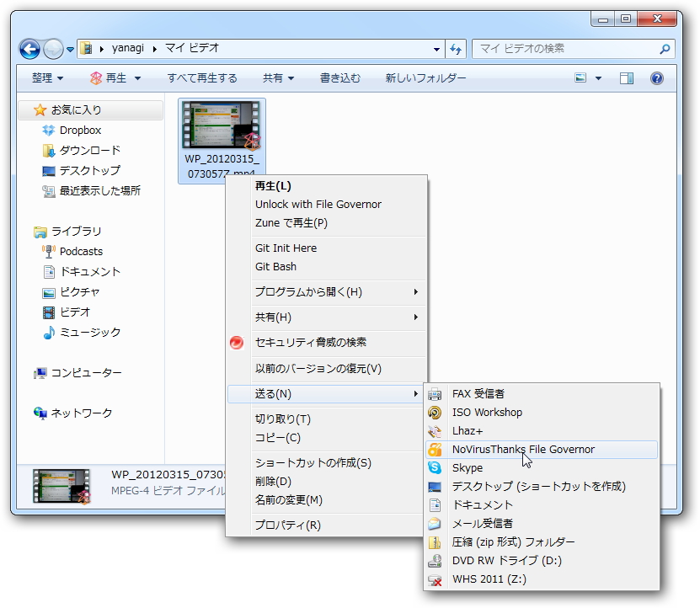Click the back navigation arrow
Viewport: 700px width, 608px height.
pyautogui.click(x=29, y=49)
